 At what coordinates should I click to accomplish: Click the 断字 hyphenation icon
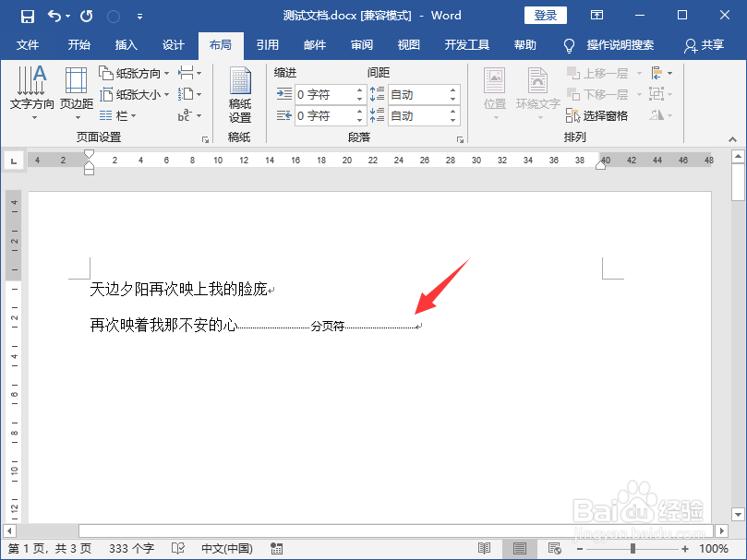point(185,114)
